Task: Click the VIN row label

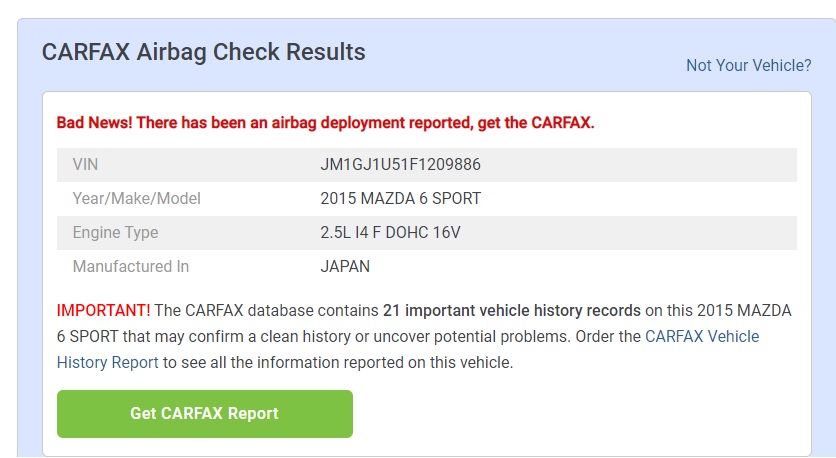Action: coord(86,165)
